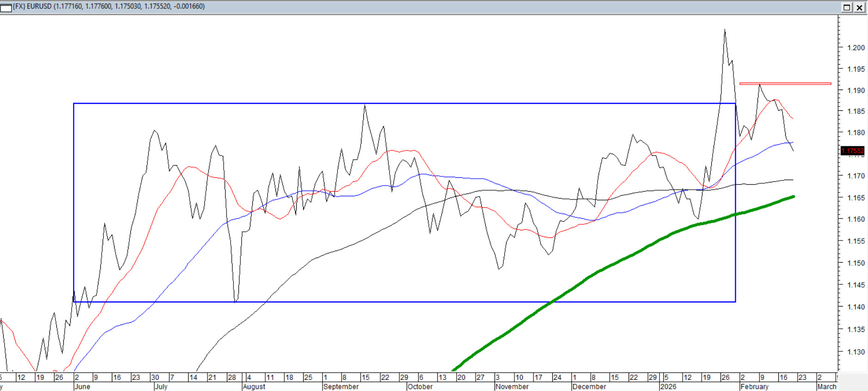Viewport: 868px width, 391px height.
Task: Click the 2026 year label on time axis
Action: tap(668, 387)
